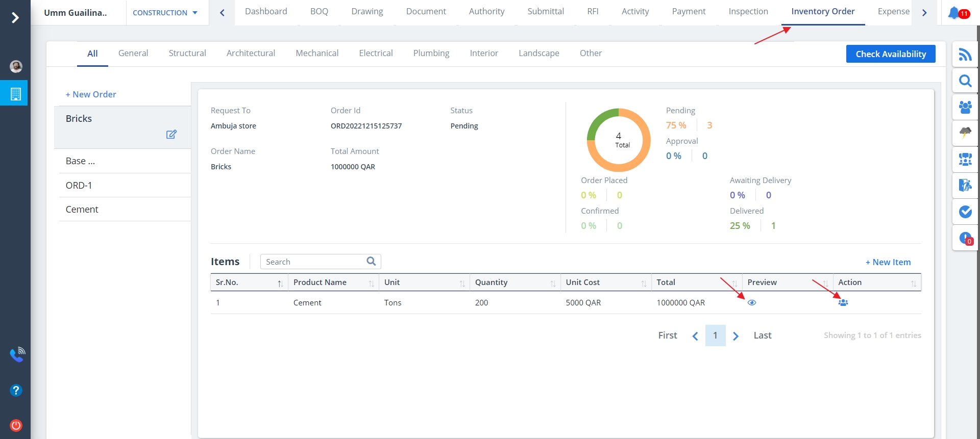This screenshot has height=439, width=980.
Task: Expand the left sidebar with arrow
Action: tap(15, 18)
